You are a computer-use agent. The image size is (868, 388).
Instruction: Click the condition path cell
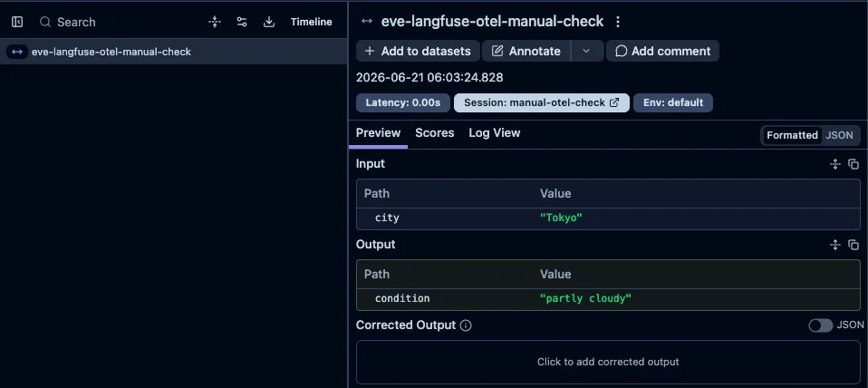click(x=402, y=298)
